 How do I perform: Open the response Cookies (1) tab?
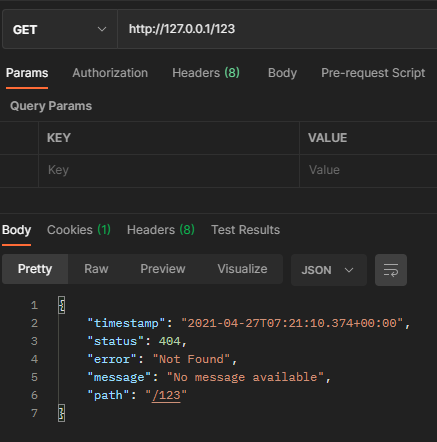click(x=79, y=230)
